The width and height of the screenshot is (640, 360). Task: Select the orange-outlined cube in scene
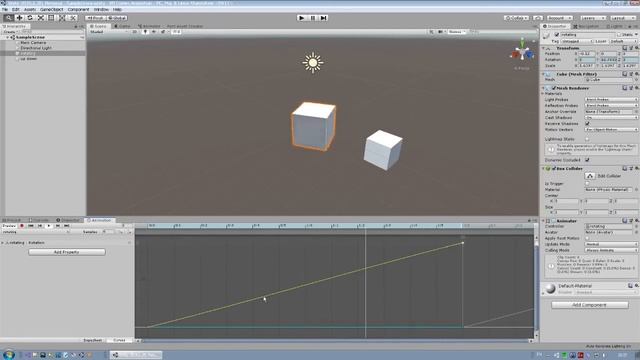click(313, 127)
